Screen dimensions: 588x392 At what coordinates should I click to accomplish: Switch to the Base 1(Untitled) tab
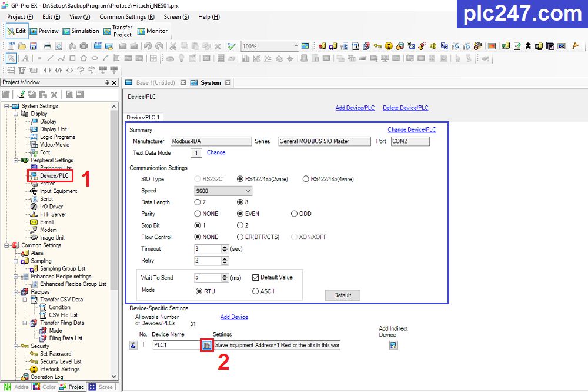click(x=155, y=83)
